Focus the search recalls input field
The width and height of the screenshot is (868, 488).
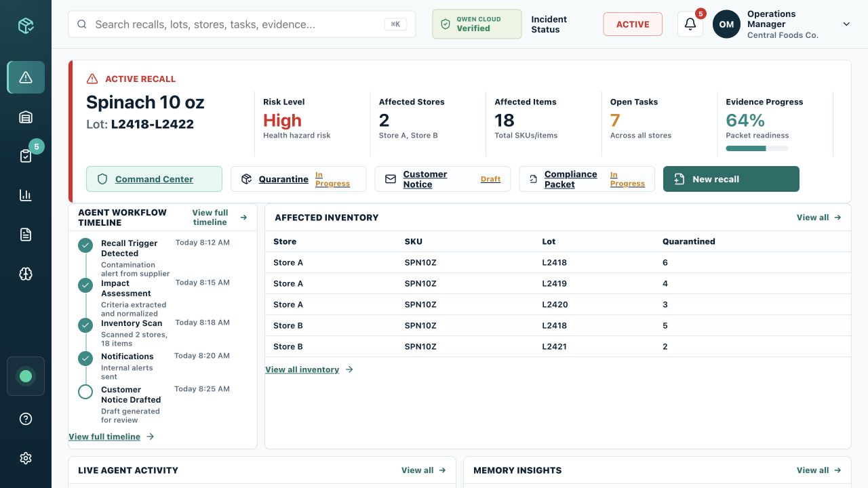point(241,24)
